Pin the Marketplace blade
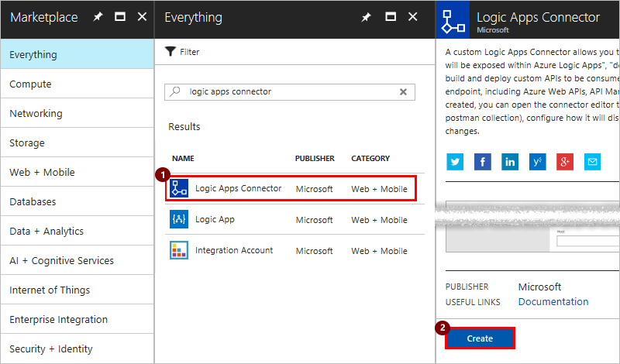The height and width of the screenshot is (364, 620). coord(98,17)
